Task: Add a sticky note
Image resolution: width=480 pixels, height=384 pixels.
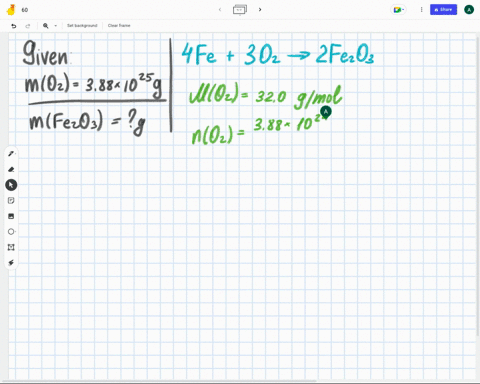Action: [11, 200]
